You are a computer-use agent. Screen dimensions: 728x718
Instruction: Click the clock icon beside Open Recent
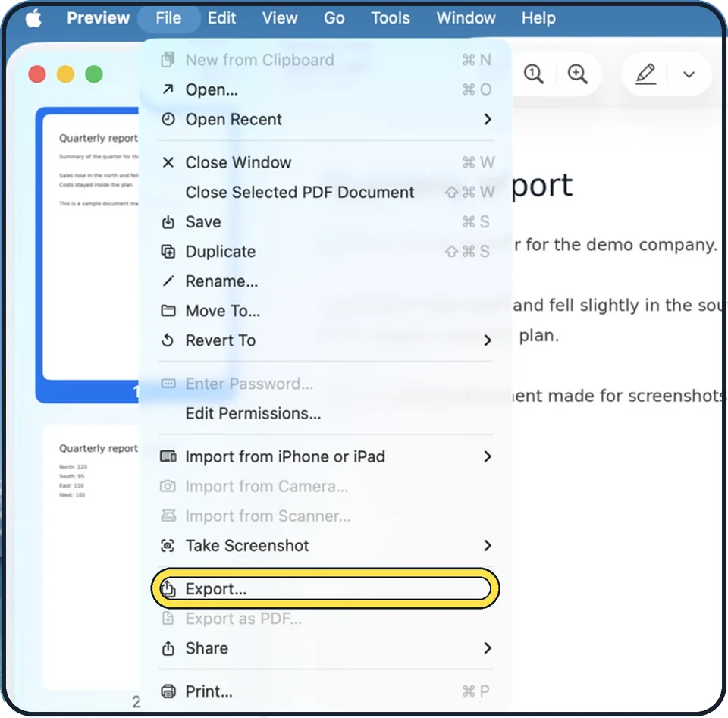[x=168, y=119]
